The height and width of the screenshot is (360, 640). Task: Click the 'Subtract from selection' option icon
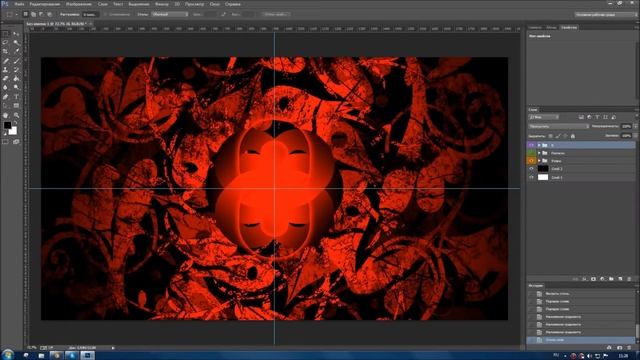coord(41,14)
